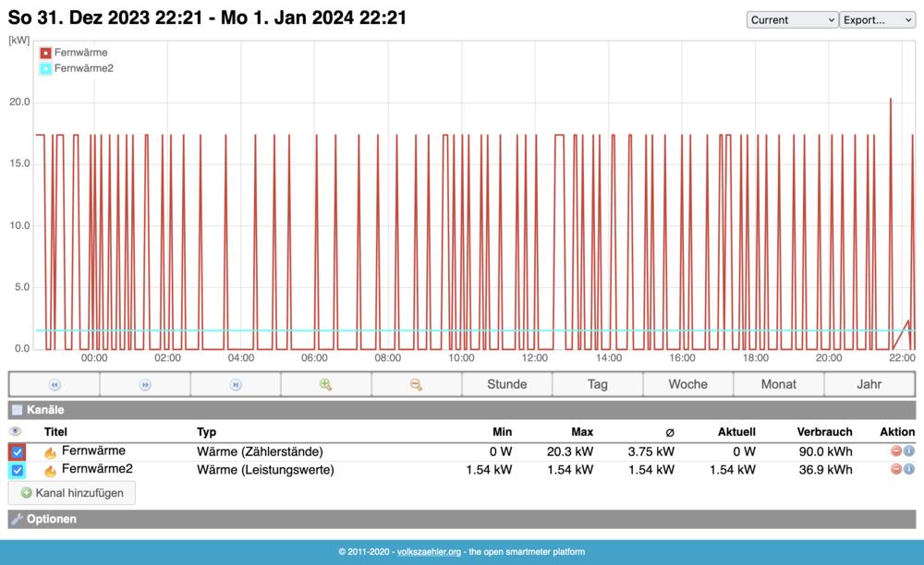Screen dimensions: 924x565
Task: Switch the time range to Woche
Action: point(687,384)
